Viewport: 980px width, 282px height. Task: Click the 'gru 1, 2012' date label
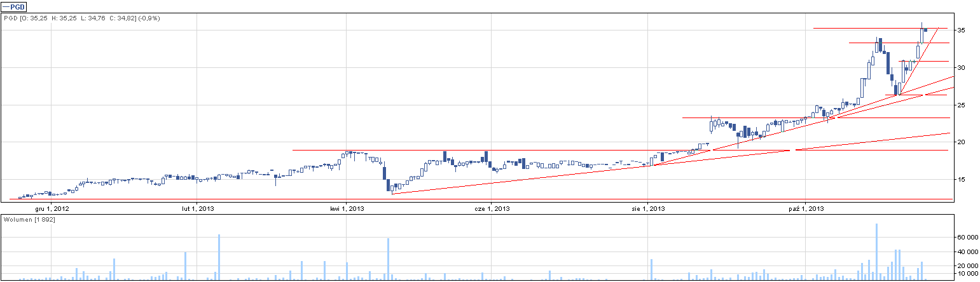click(52, 208)
